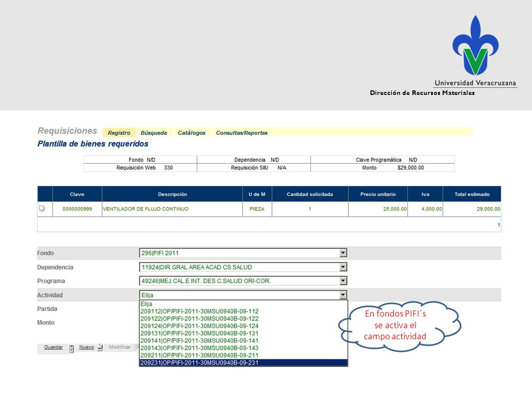Click the Iva amount 4,000.00
The image size is (532, 412).
432,209
